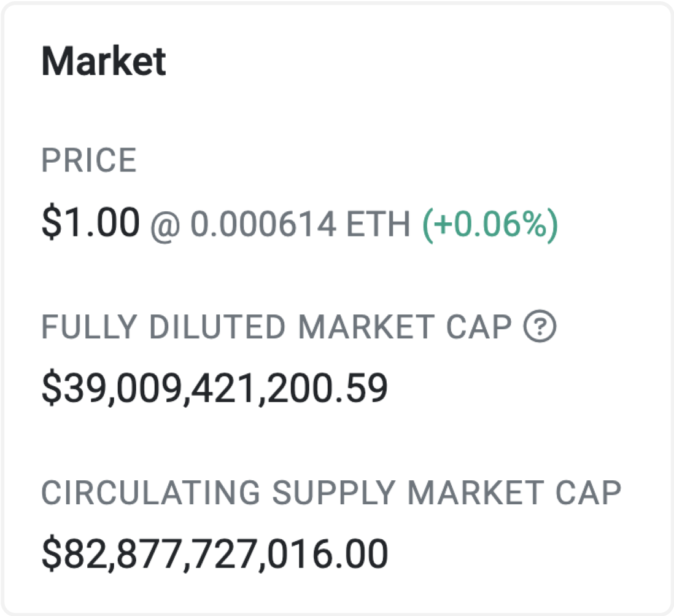
Task: Select the 0.000614 ETH rate number
Action: coord(263,224)
